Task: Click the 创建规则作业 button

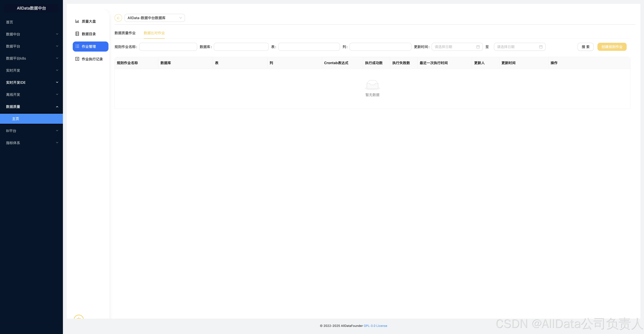Action: (x=612, y=47)
